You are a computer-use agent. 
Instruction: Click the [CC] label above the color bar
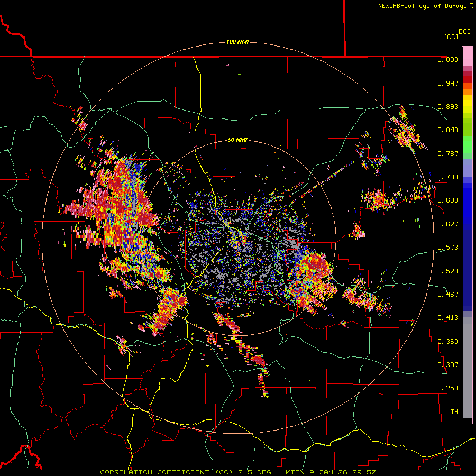click(451, 36)
